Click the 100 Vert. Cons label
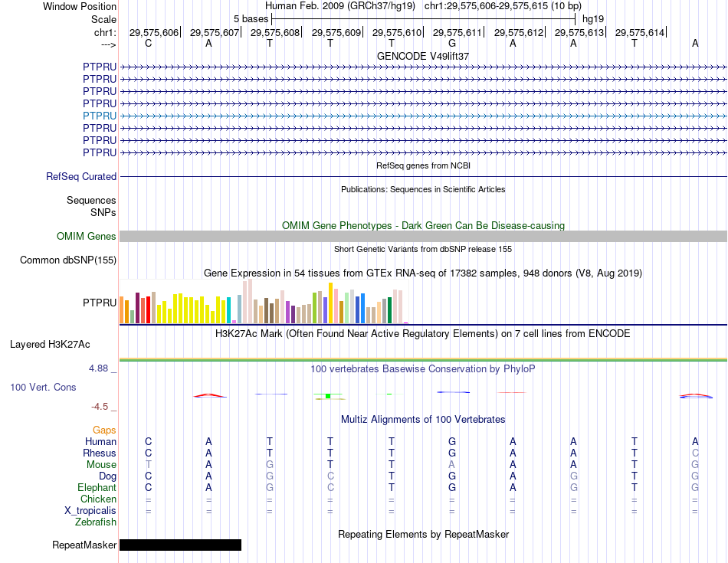 point(43,387)
